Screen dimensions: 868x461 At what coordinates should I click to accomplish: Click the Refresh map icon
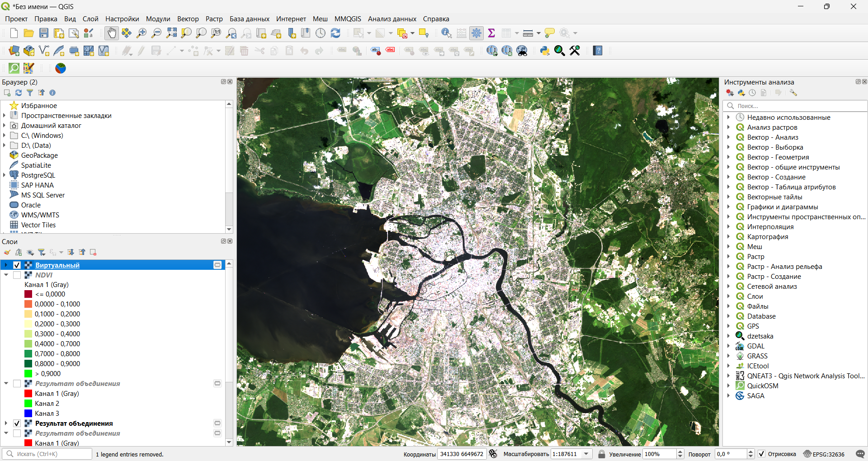click(x=335, y=33)
